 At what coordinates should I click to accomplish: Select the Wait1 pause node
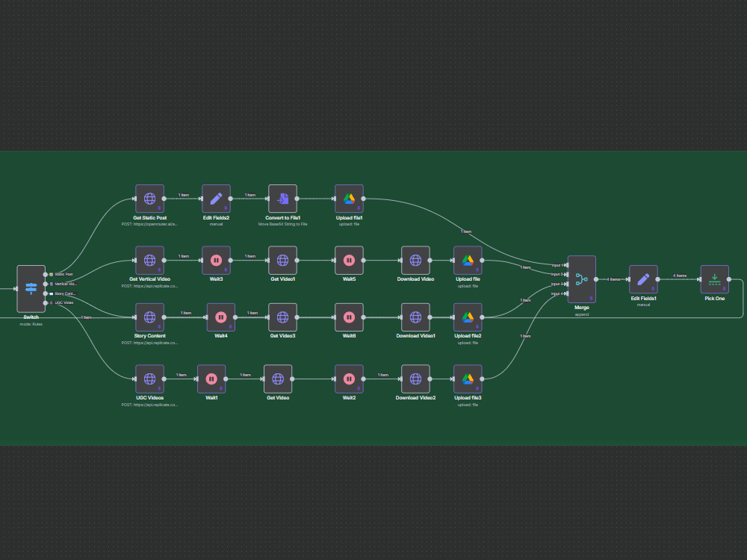[211, 379]
